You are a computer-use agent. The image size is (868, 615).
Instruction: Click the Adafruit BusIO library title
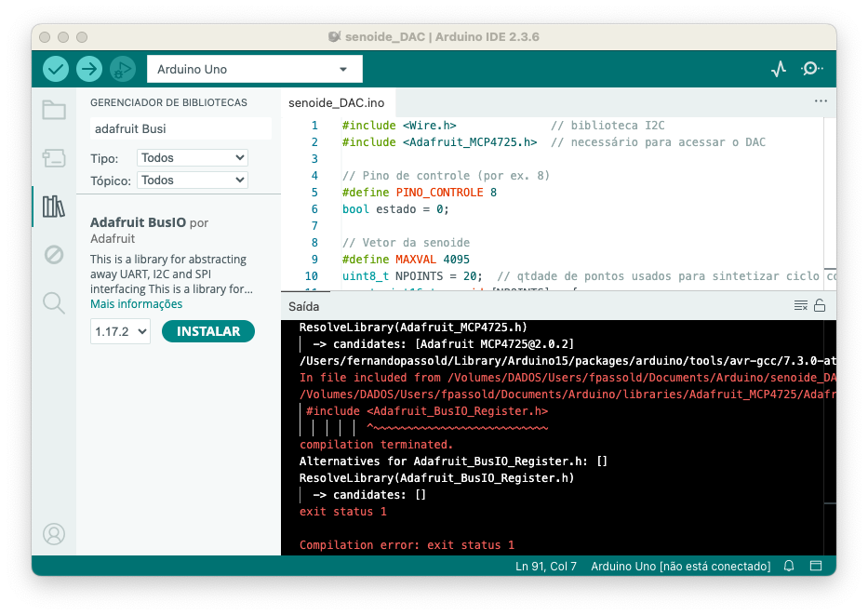pyautogui.click(x=138, y=222)
